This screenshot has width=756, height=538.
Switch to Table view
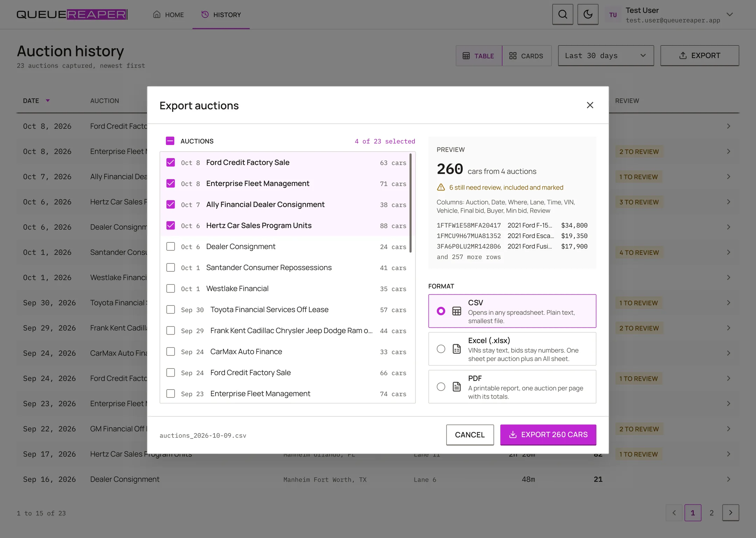478,56
